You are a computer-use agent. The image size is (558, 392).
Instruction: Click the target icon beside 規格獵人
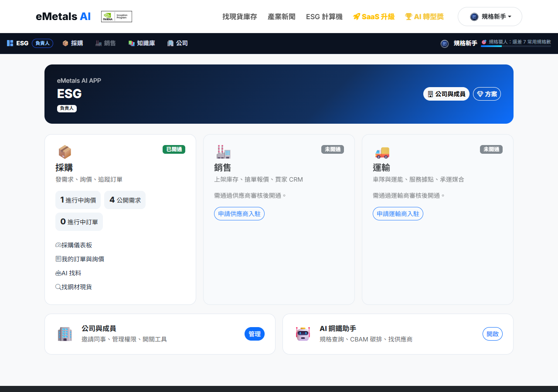click(x=484, y=42)
